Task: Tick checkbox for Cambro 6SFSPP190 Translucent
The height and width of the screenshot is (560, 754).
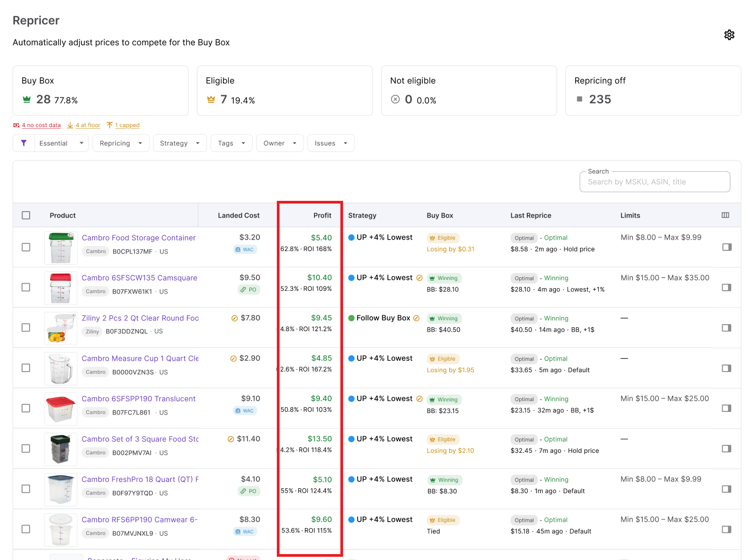Action: (26, 408)
